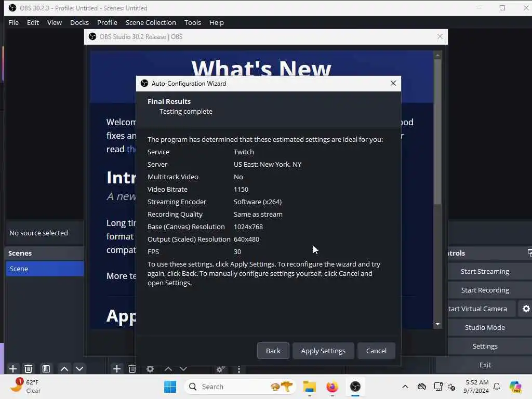The width and height of the screenshot is (532, 399).
Task: Open Virtual Camera settings gear icon
Action: (526, 309)
